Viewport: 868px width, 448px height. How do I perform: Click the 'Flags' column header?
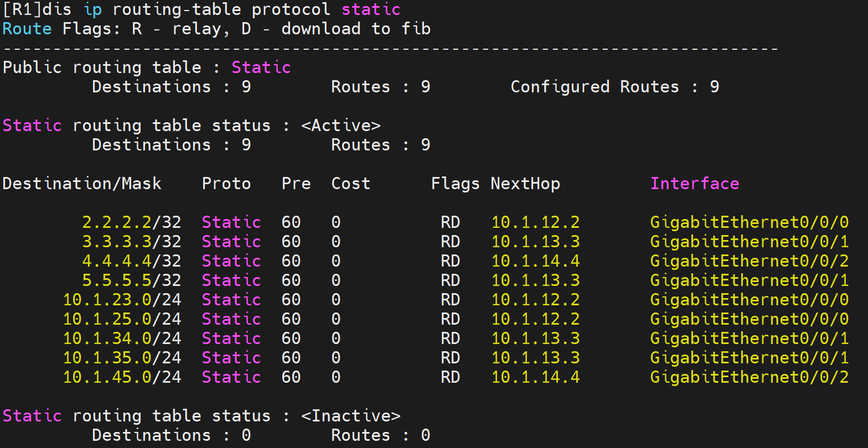coord(455,184)
